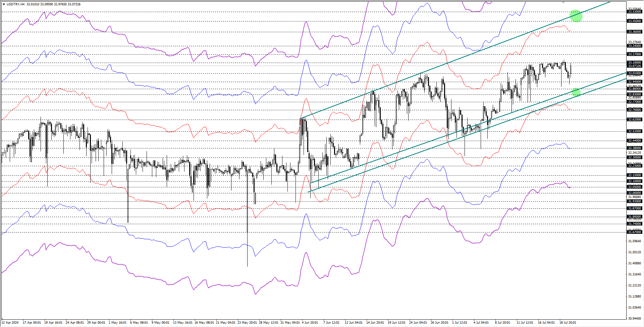Image resolution: width=644 pixels, height=327 pixels.
Task: Click the 12 Apr 2024 date label
Action: (x=10, y=323)
